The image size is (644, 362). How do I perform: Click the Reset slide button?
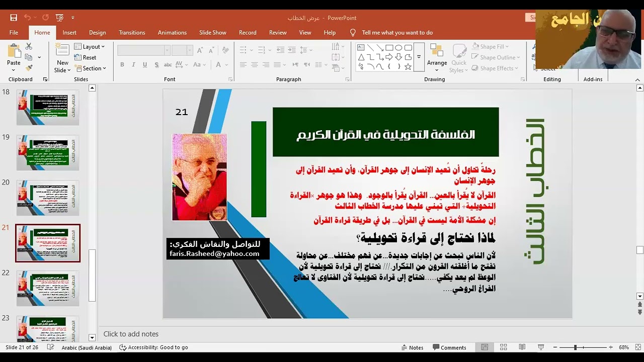click(x=86, y=57)
